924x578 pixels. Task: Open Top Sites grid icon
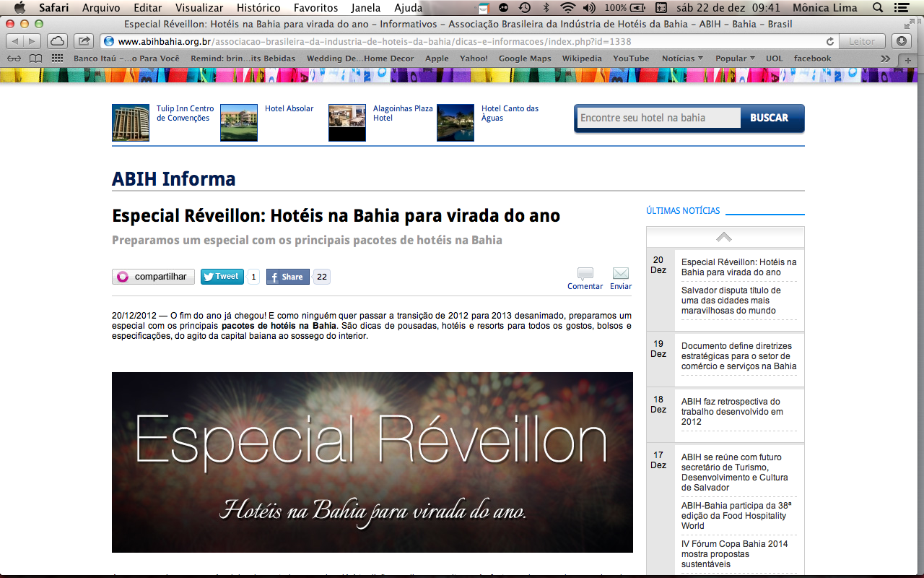[58, 59]
